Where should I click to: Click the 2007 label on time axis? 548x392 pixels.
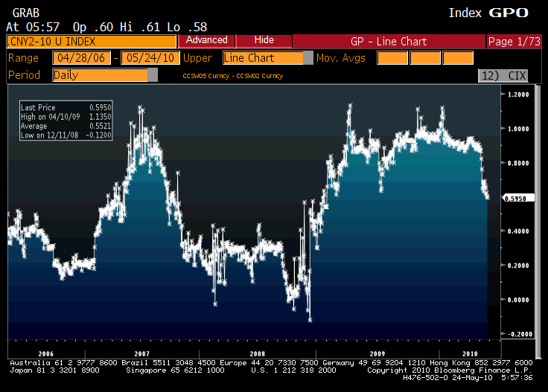[141, 353]
